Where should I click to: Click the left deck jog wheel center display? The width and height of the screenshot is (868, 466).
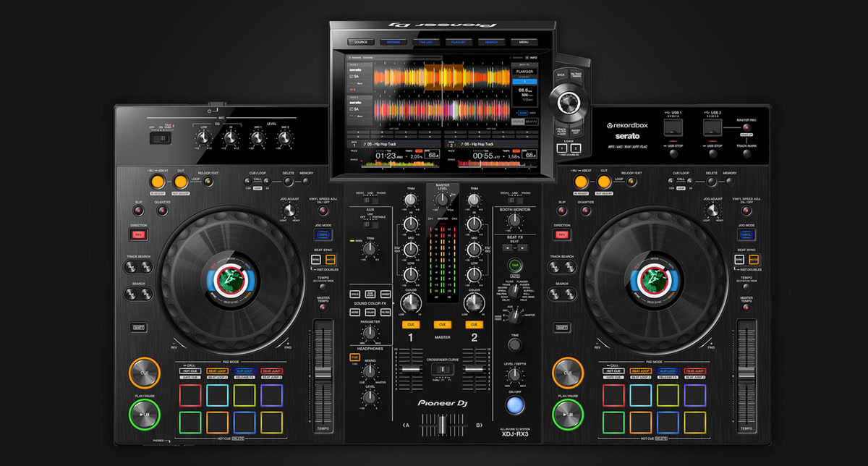tap(231, 280)
